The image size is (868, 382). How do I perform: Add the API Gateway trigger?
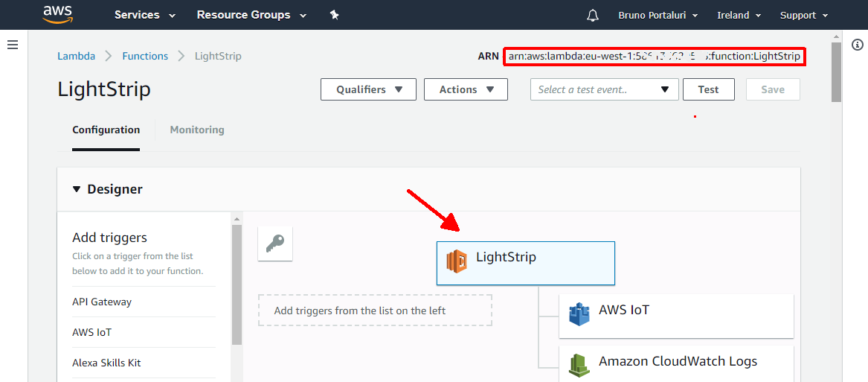(102, 302)
